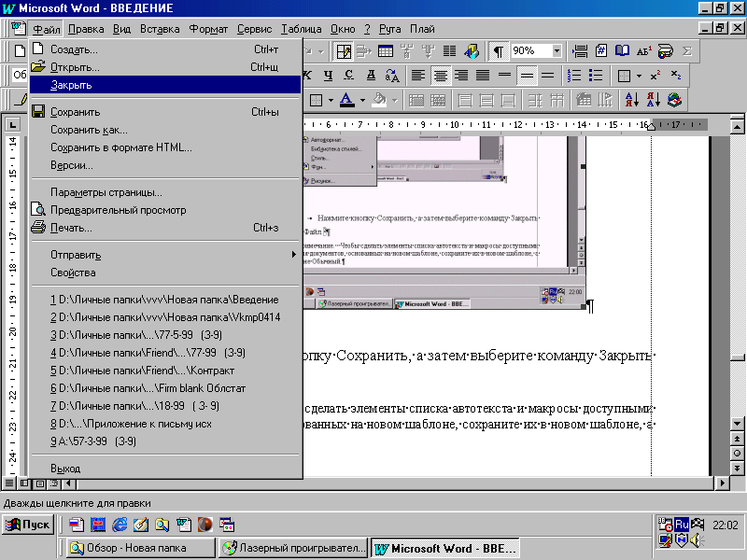The width and height of the screenshot is (747, 560).
Task: Click the Drawing toolbar icon
Action: pos(472,51)
